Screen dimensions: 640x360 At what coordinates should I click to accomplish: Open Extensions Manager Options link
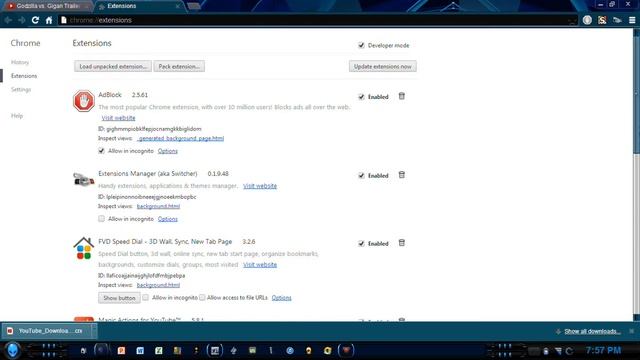168,219
